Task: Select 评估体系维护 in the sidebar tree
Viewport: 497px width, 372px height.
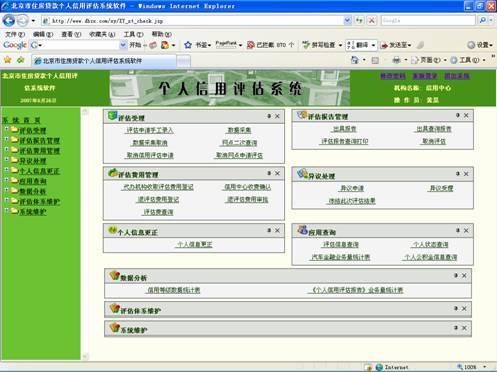Action: [x=39, y=202]
